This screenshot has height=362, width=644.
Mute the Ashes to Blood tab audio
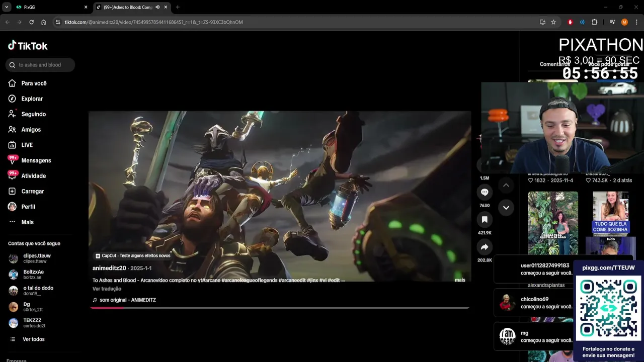(x=157, y=7)
